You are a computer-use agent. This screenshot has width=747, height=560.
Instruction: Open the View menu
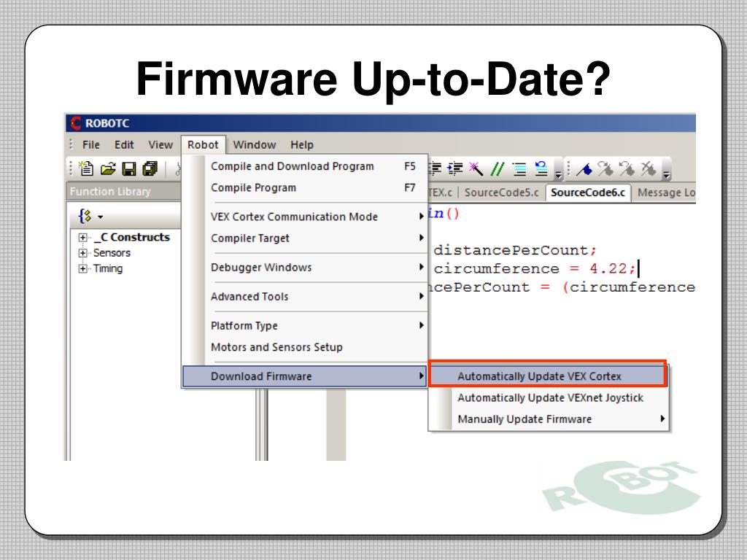tap(160, 145)
